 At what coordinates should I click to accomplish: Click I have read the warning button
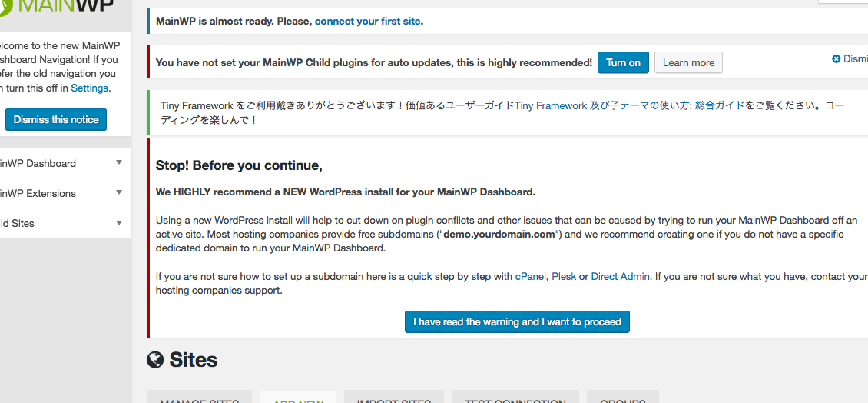tap(517, 321)
